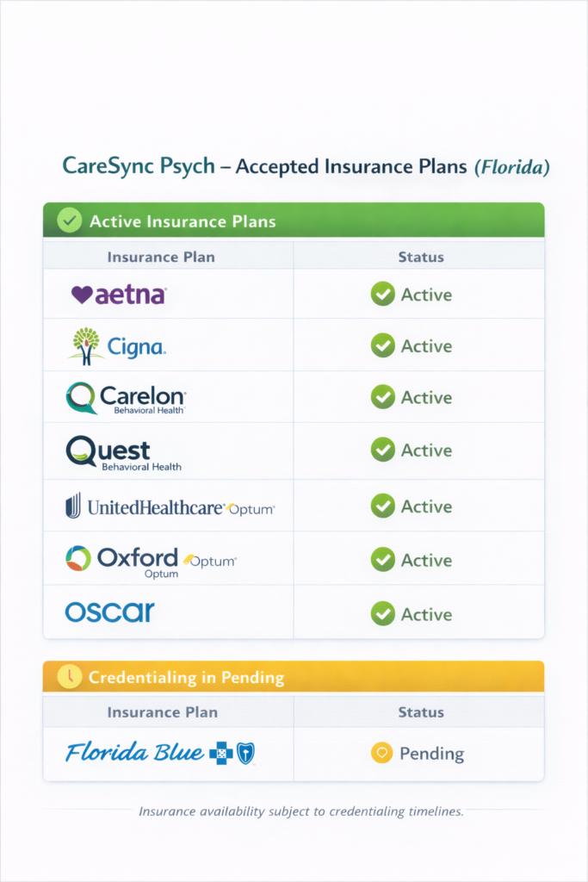Screen dimensions: 588x882
Task: Click the Aetna Active status checkmark
Action: [382, 295]
